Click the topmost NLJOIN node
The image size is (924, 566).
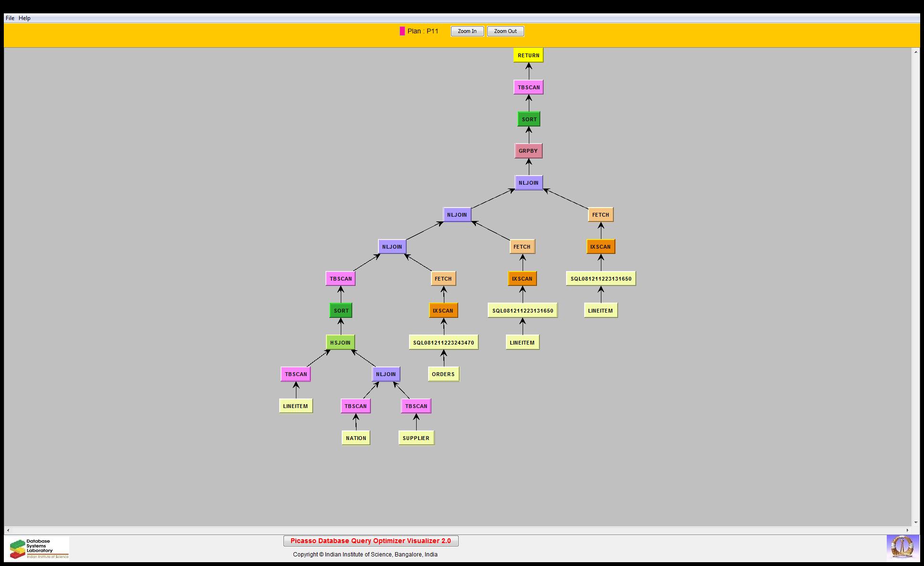(528, 183)
